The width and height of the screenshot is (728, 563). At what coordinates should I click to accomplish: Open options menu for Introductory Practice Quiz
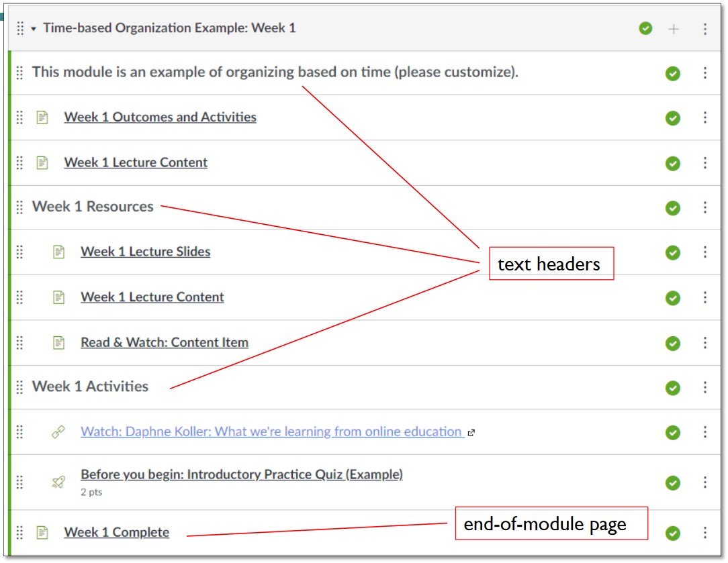point(704,482)
